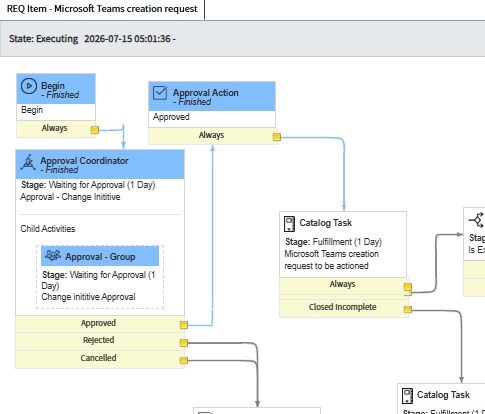This screenshot has height=414, width=485.
Task: Click yellow connector beside Cancelled condition
Action: [x=184, y=360]
